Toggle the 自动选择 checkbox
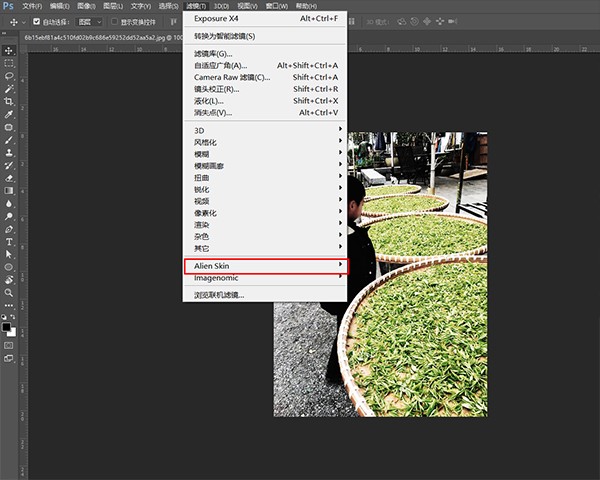600x480 pixels. (37, 21)
